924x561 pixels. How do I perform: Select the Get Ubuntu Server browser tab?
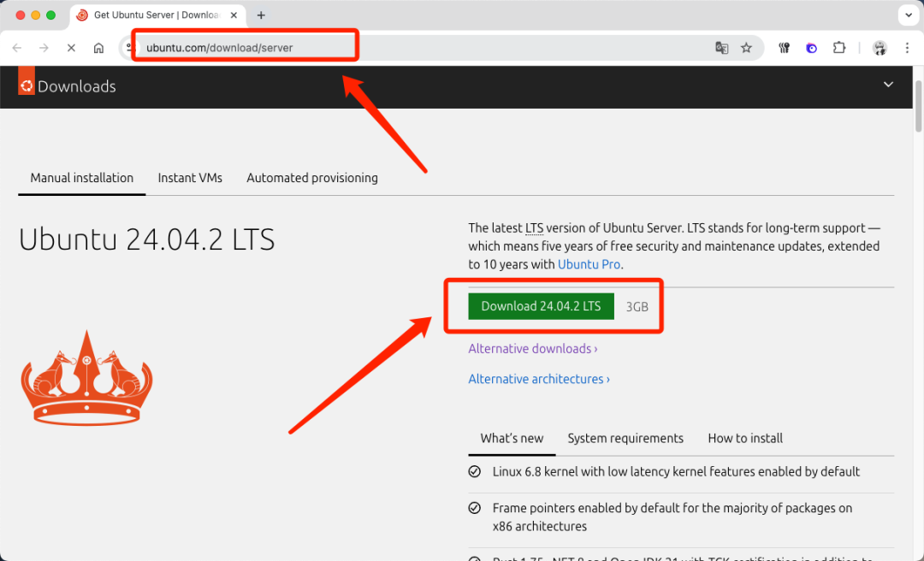click(x=158, y=15)
